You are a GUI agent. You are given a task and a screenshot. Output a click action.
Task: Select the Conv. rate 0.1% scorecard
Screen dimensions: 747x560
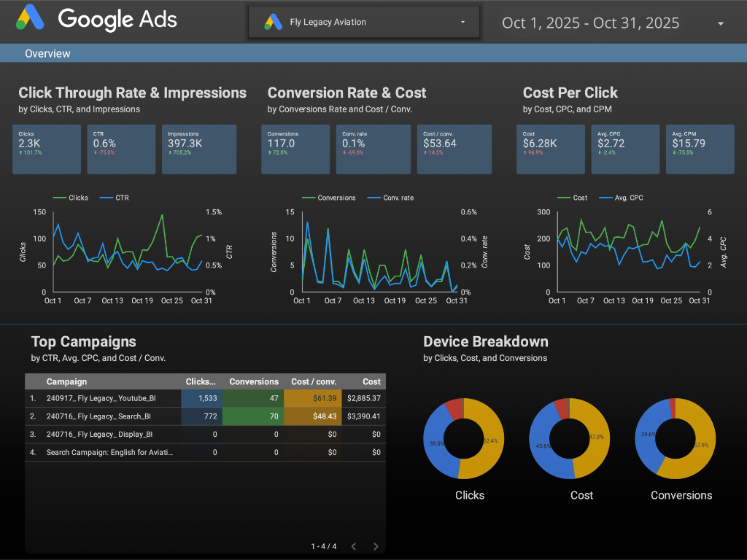[x=373, y=149]
